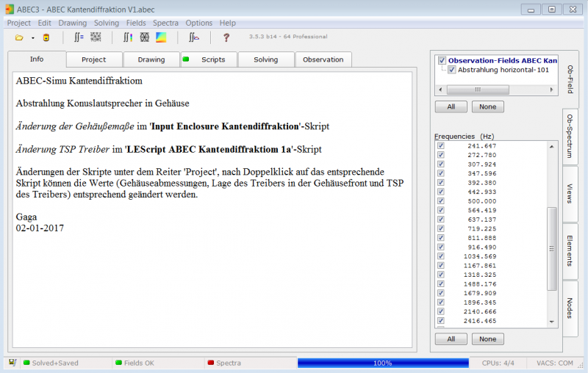Image resolution: width=588 pixels, height=373 pixels.
Task: Click the frequencies list vertical scrollbar thumb
Action: click(552, 249)
